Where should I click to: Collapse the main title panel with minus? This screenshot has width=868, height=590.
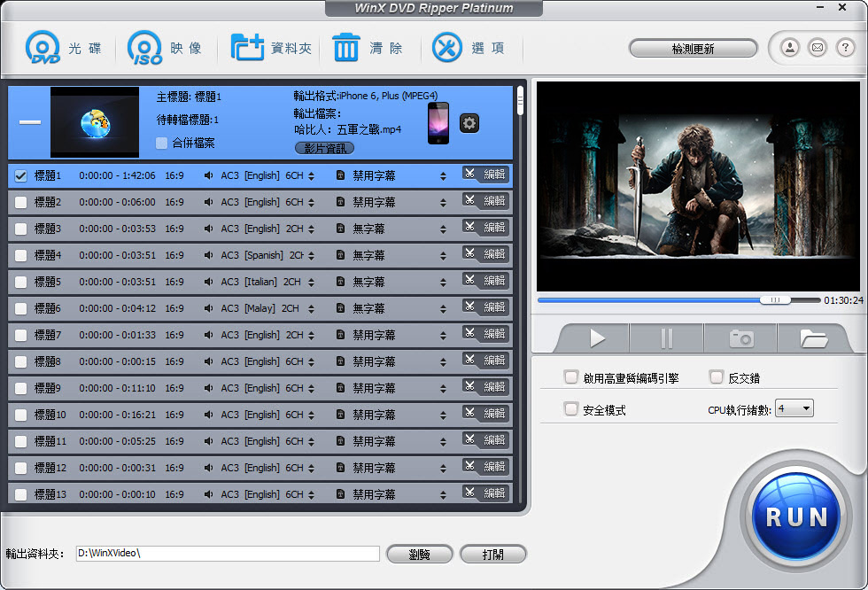[x=30, y=121]
